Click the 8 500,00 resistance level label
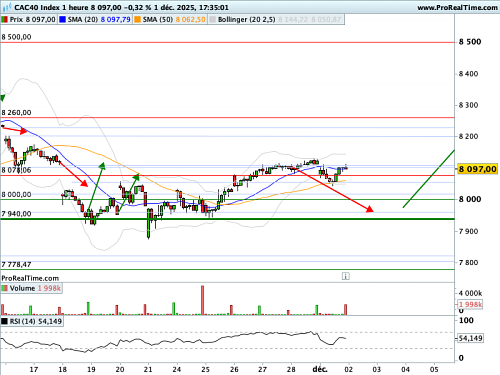The width and height of the screenshot is (500, 375). pos(16,37)
